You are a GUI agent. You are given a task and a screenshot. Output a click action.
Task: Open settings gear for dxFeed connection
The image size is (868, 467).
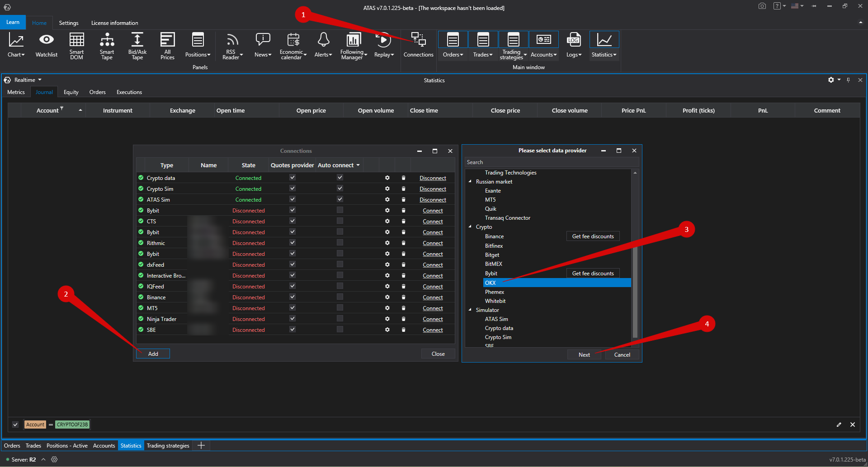point(387,265)
